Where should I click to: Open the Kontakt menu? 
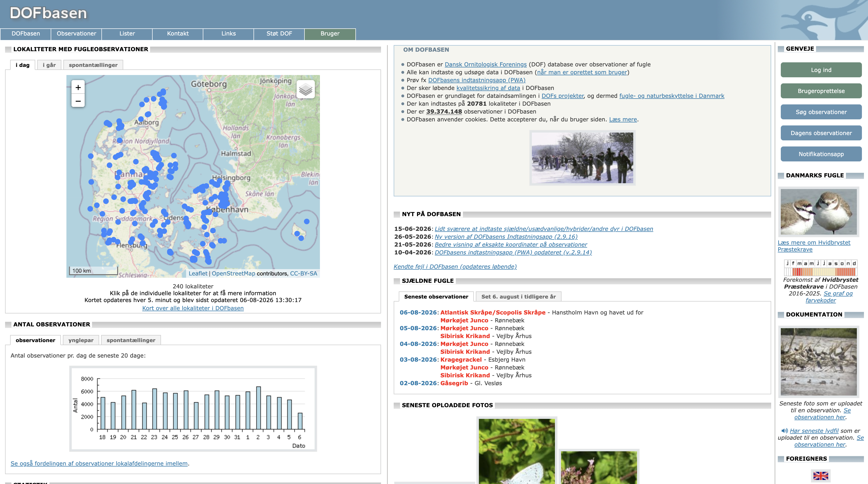point(178,34)
